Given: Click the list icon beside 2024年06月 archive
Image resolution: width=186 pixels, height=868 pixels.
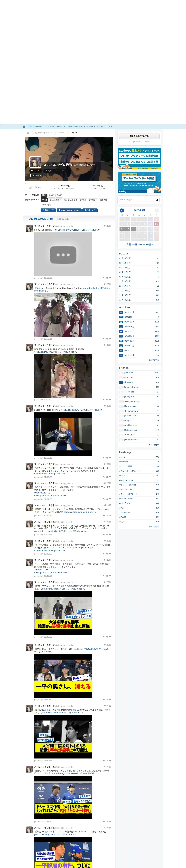Looking at the screenshot, I should 121,327.
